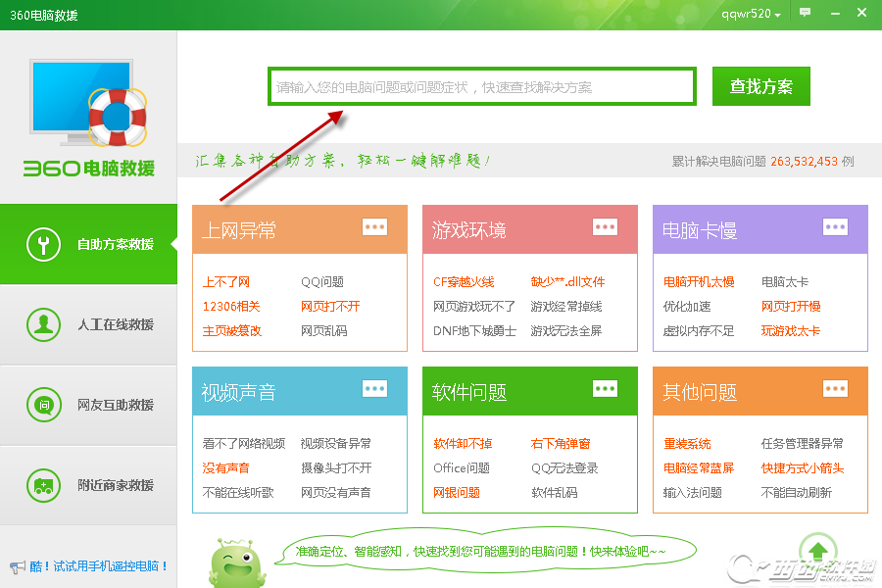Open the 看不了网络视频 link
The width and height of the screenshot is (882, 588).
(244, 443)
